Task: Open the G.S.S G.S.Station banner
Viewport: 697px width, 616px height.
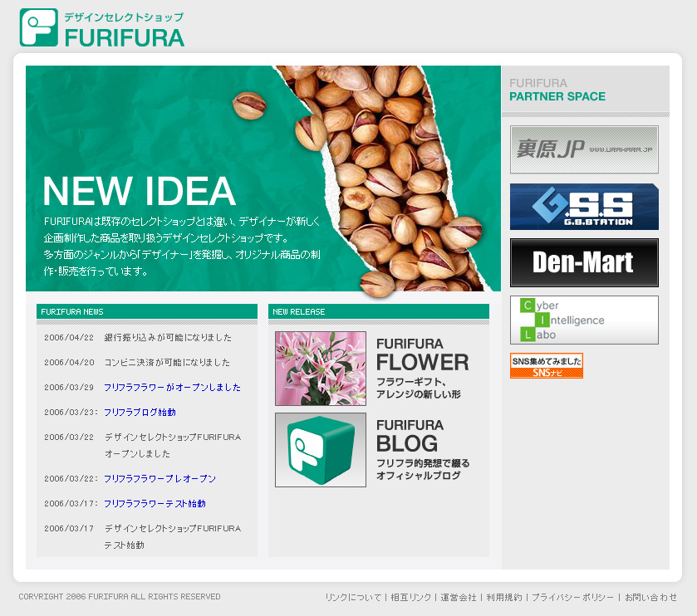Action: [584, 207]
